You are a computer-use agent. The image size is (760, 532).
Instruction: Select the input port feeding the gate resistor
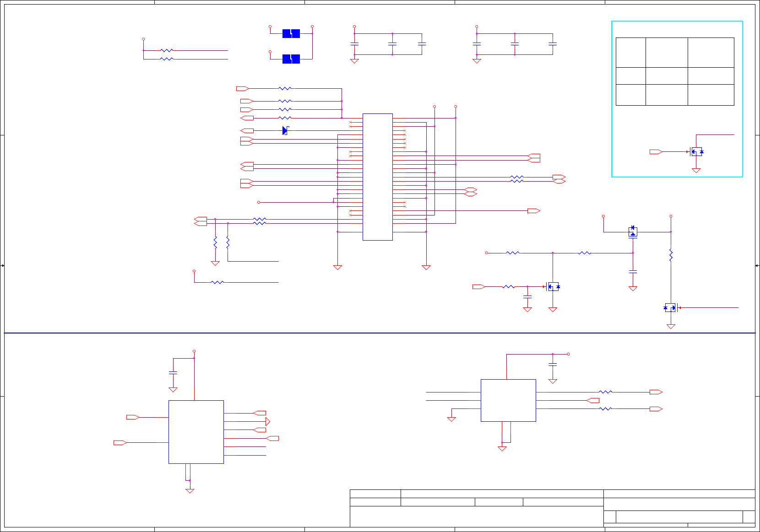coord(479,287)
